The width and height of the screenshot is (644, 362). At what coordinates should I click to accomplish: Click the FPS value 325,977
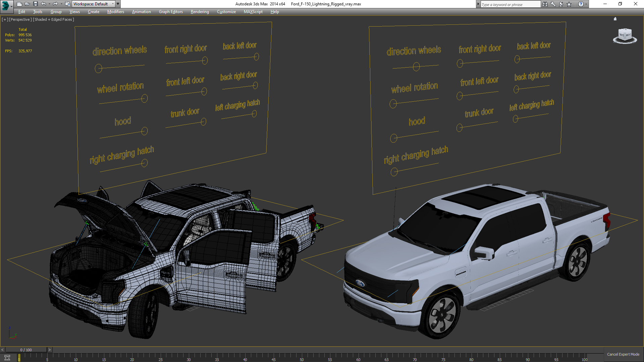coord(25,51)
